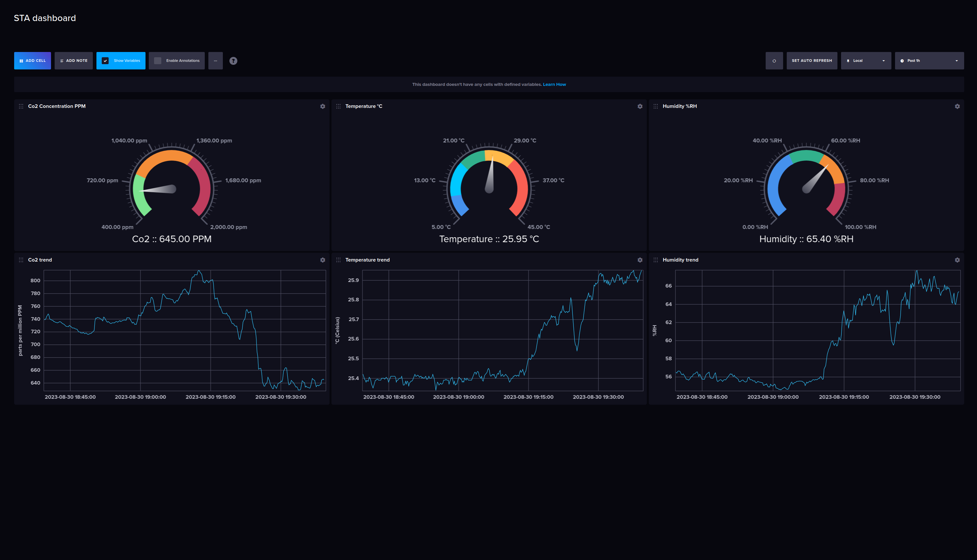Open the more options ellipsis button
The width and height of the screenshot is (977, 560).
click(216, 61)
